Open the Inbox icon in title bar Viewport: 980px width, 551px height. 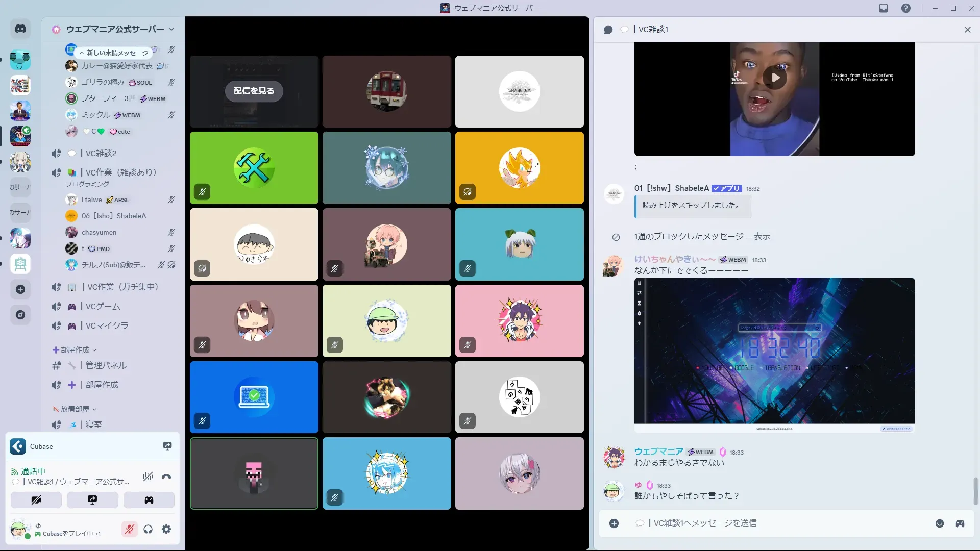[884, 8]
